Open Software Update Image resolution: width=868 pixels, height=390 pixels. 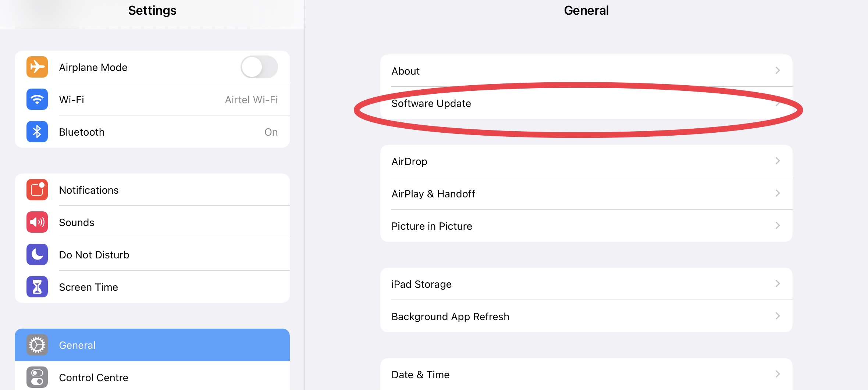tap(586, 103)
